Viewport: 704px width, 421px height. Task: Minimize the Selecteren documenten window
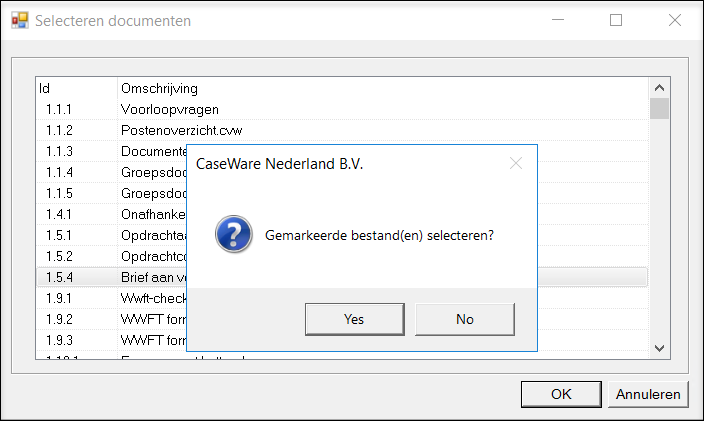[558, 20]
